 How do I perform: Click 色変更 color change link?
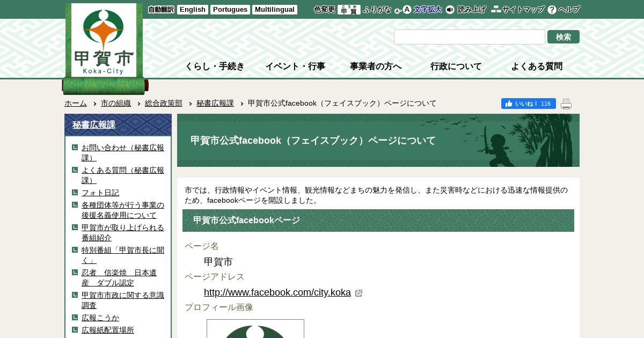tap(324, 10)
